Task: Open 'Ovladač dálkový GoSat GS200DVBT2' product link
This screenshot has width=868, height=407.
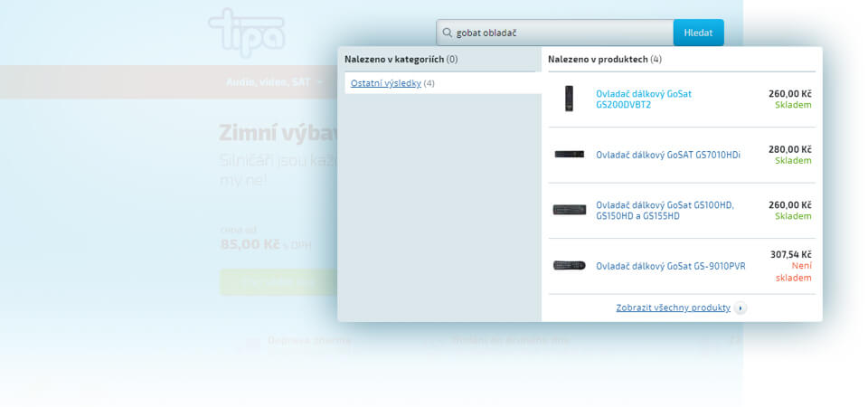Action: [x=644, y=99]
